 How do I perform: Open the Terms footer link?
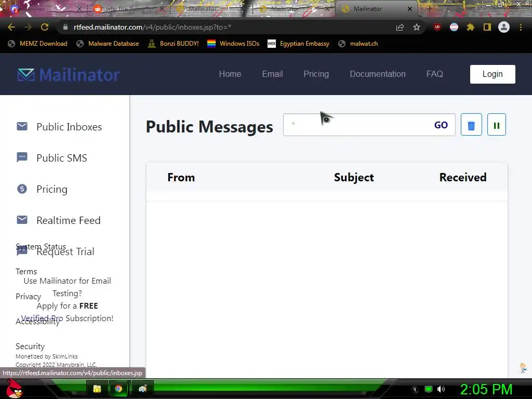pos(26,271)
